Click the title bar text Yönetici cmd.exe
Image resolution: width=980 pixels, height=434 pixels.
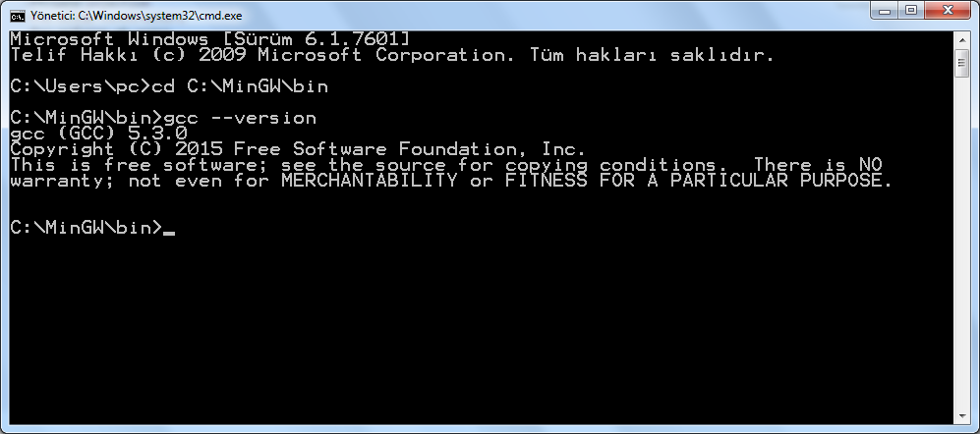137,16
